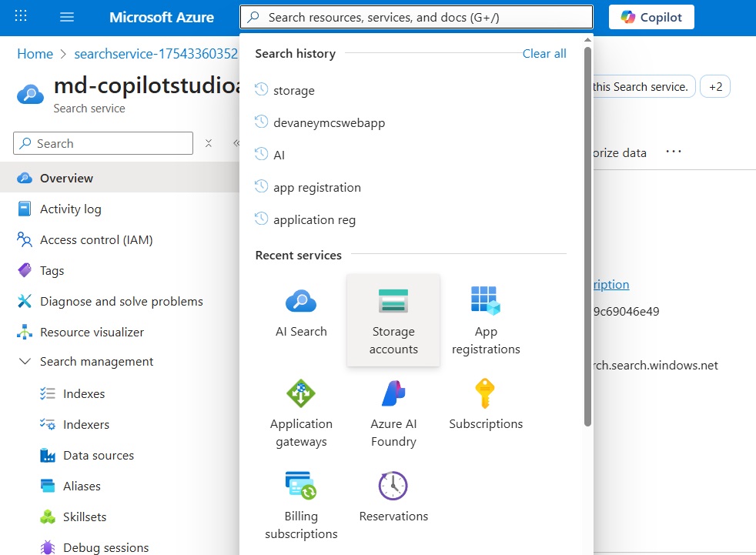
Task: Click the Access control people icon
Action: click(x=25, y=239)
